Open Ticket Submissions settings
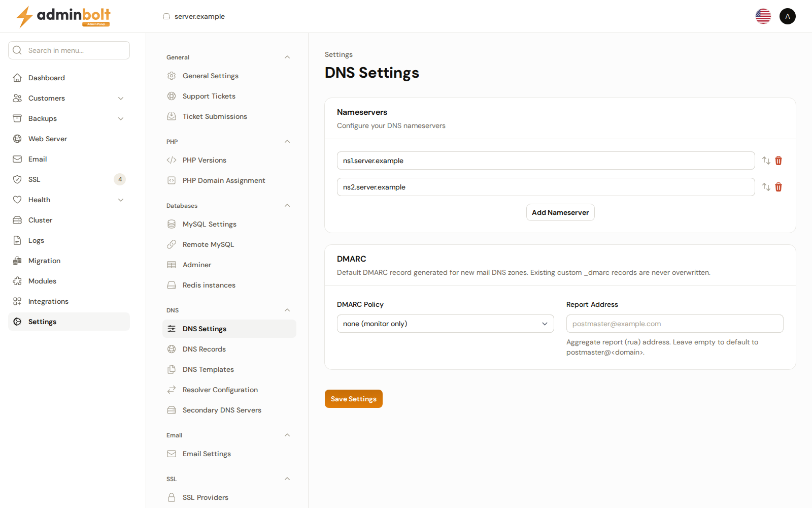This screenshot has height=508, width=812. [229, 116]
